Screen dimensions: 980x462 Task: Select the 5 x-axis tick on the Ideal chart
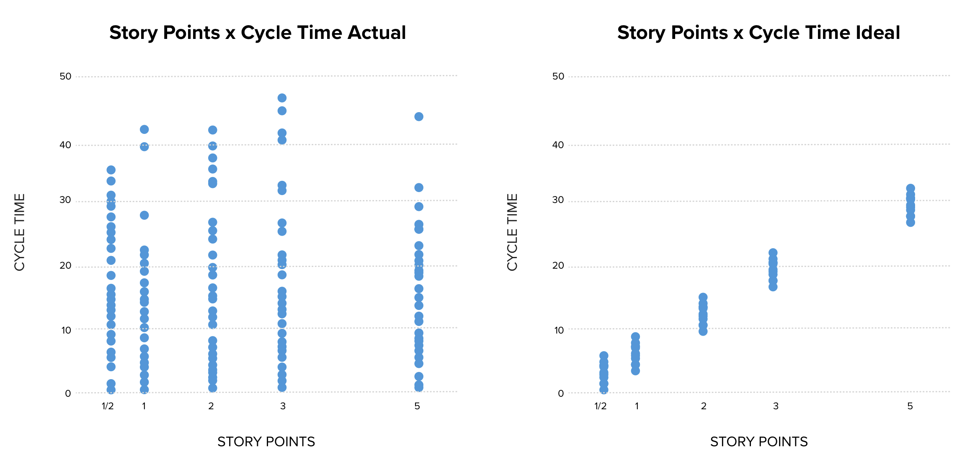pyautogui.click(x=910, y=406)
